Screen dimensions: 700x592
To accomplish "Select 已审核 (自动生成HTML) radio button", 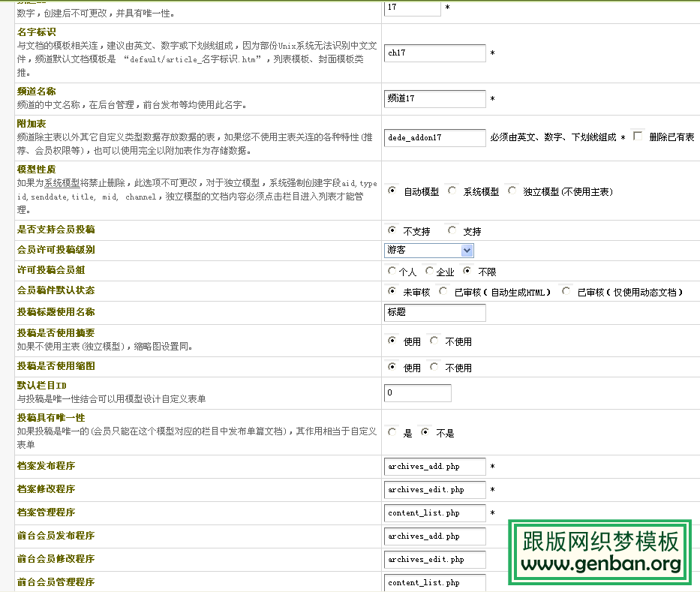I will pos(443,291).
